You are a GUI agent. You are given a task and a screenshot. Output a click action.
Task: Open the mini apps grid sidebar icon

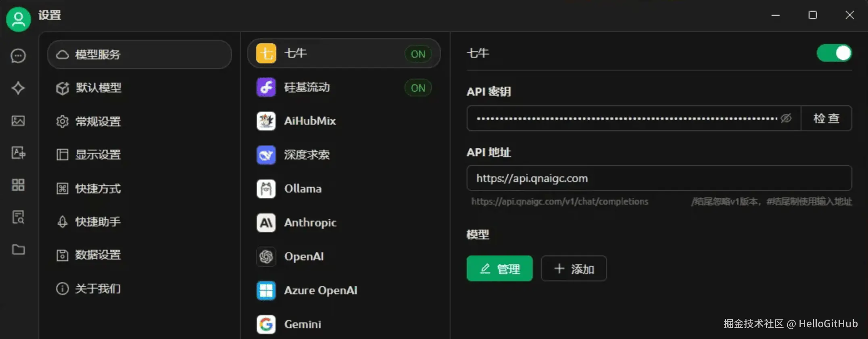coord(18,185)
